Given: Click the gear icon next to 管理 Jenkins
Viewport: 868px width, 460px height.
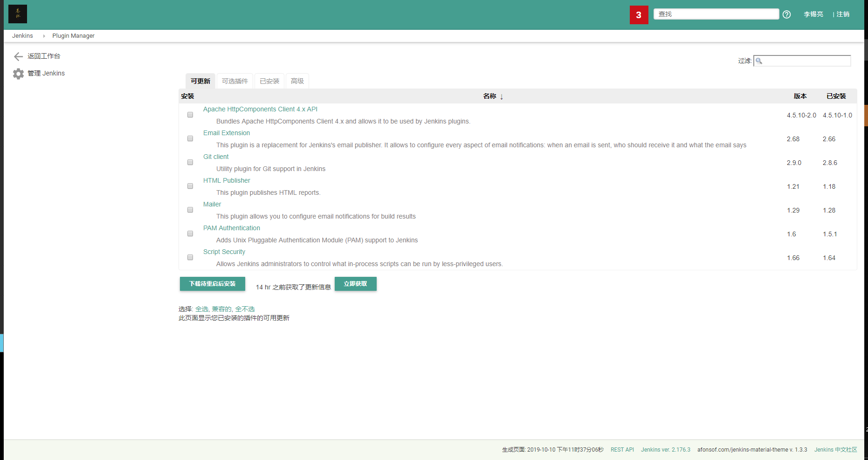Looking at the screenshot, I should 18,73.
